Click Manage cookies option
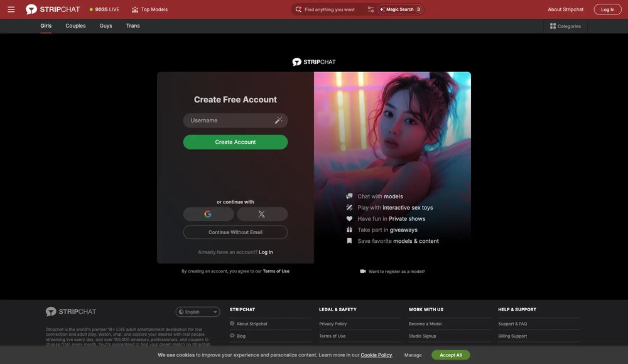 (413, 355)
